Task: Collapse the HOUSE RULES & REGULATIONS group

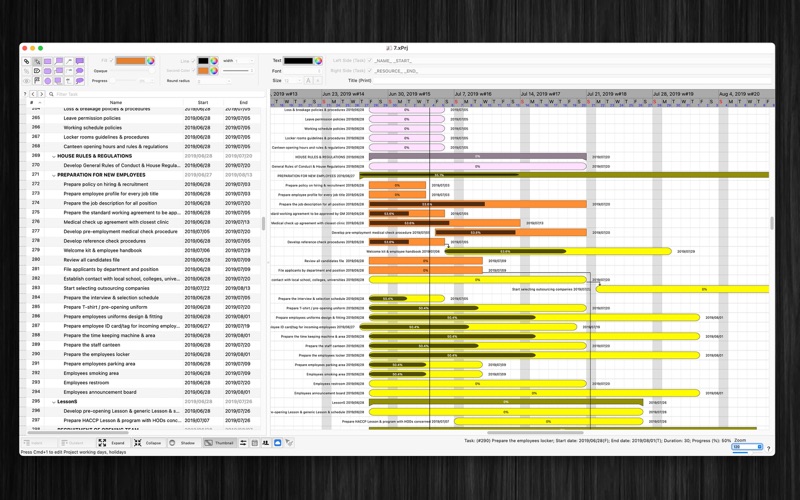Action: tap(54, 156)
